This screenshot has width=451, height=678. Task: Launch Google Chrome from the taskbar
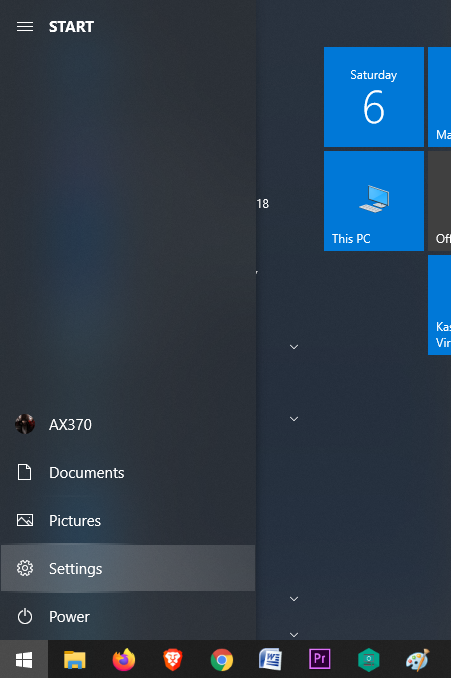tap(222, 660)
